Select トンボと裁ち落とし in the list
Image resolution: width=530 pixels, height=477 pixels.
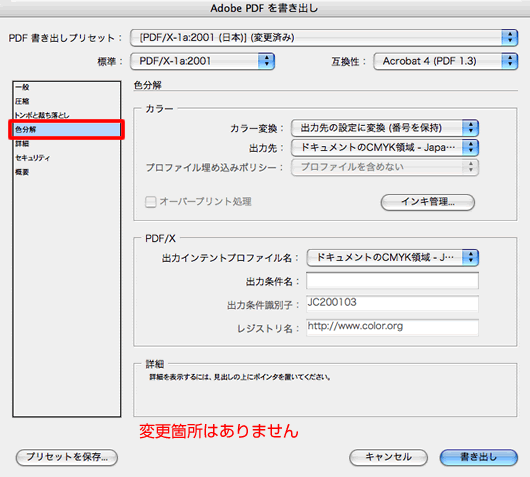click(x=42, y=115)
